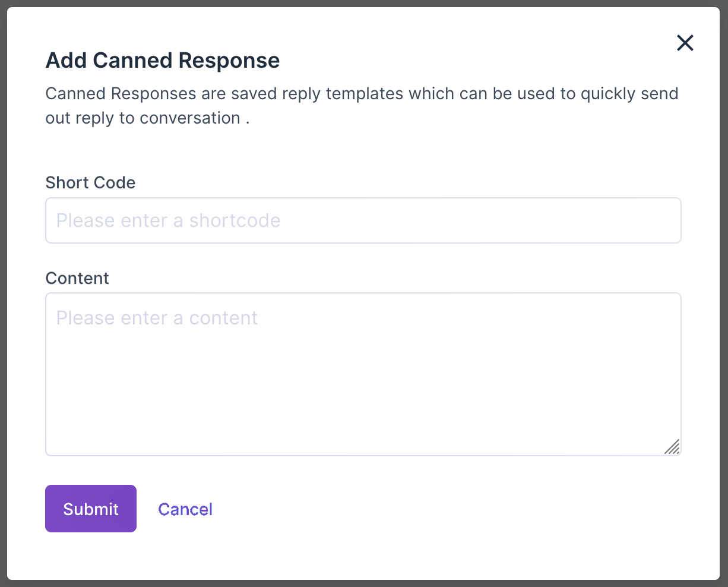728x587 pixels.
Task: Grab the textarea resize handle
Action: pyautogui.click(x=673, y=447)
